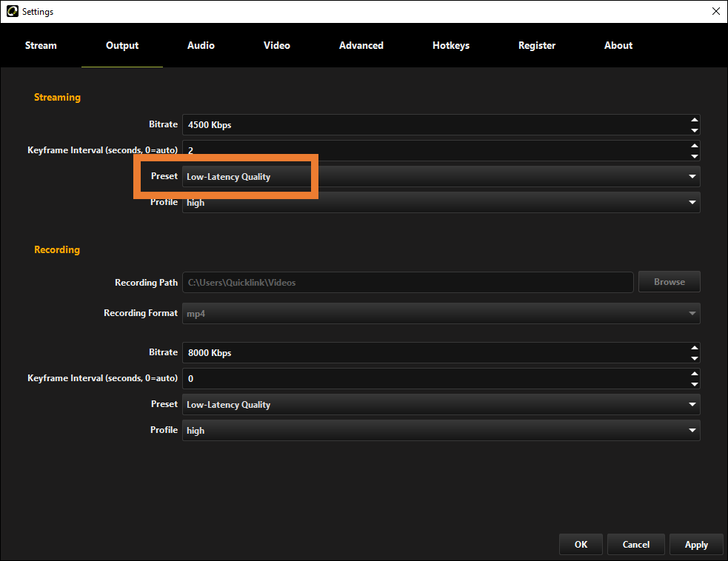Open the Recording Preset dropdown

441,405
